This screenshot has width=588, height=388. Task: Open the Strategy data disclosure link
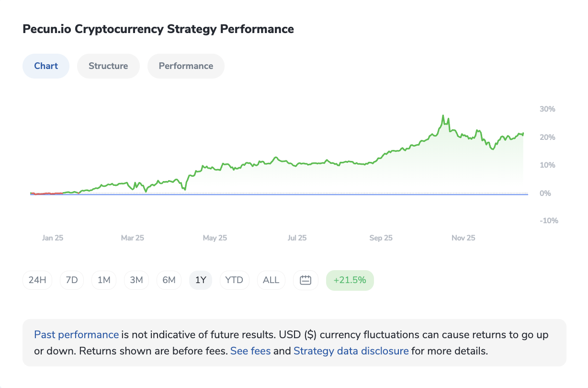pyautogui.click(x=351, y=351)
